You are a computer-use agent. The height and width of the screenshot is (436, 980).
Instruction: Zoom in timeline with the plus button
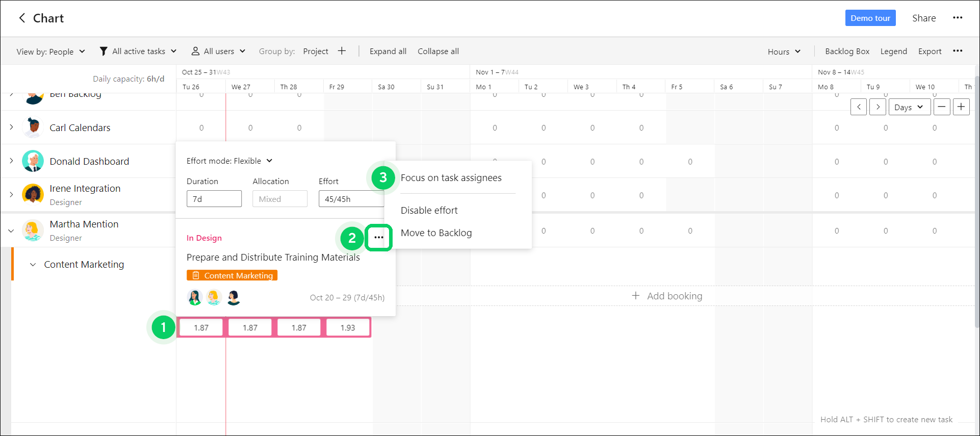pyautogui.click(x=961, y=107)
